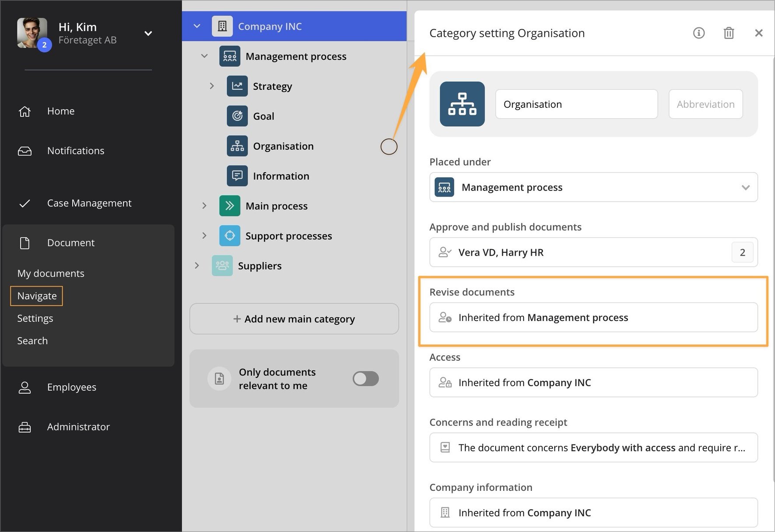775x532 pixels.
Task: Click the Home house icon in sidebar
Action: (25, 111)
